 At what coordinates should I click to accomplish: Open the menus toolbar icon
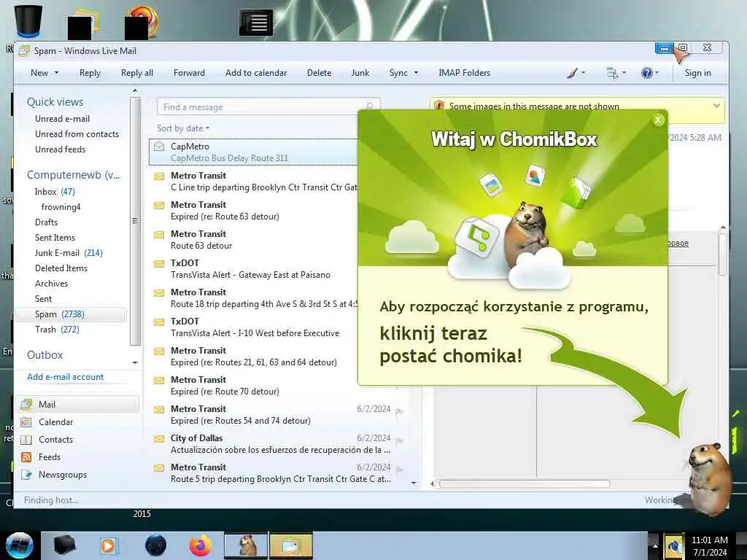(x=612, y=73)
